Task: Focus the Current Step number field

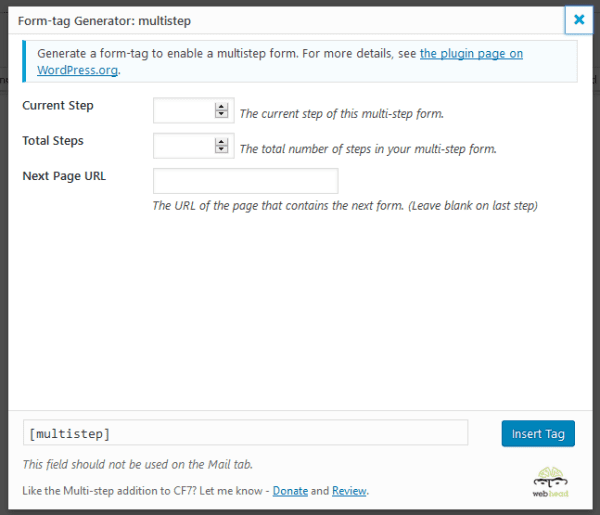Action: click(x=184, y=111)
